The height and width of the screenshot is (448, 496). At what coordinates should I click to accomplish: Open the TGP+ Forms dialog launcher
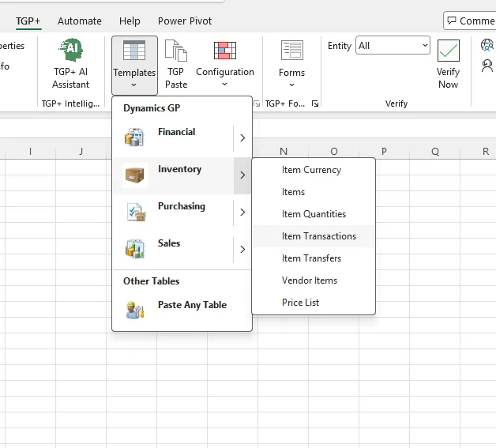click(315, 104)
